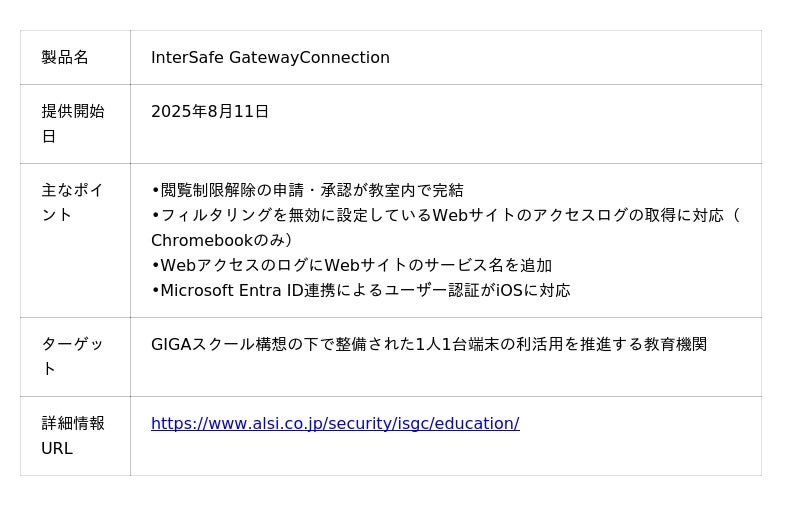This screenshot has height=506, width=800.
Task: Click the ターゲット label cell
Action: tap(75, 357)
